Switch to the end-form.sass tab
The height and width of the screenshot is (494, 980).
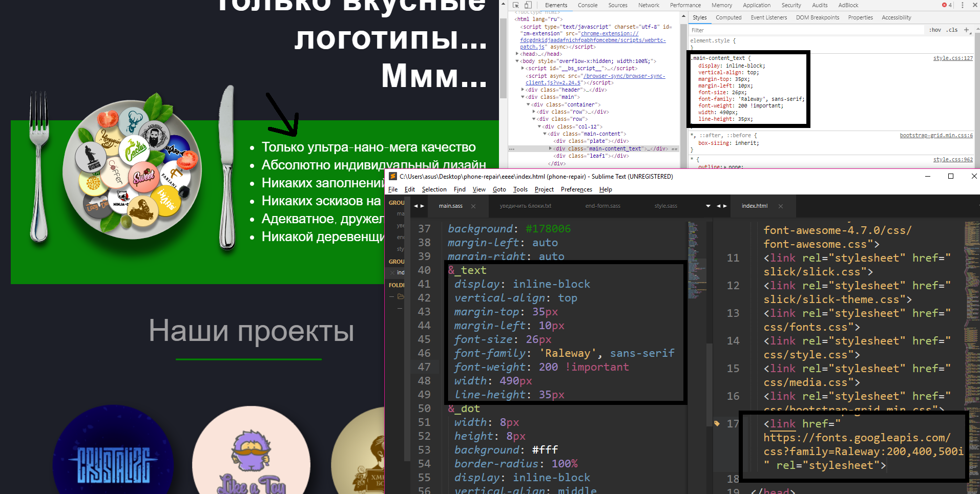(x=602, y=206)
